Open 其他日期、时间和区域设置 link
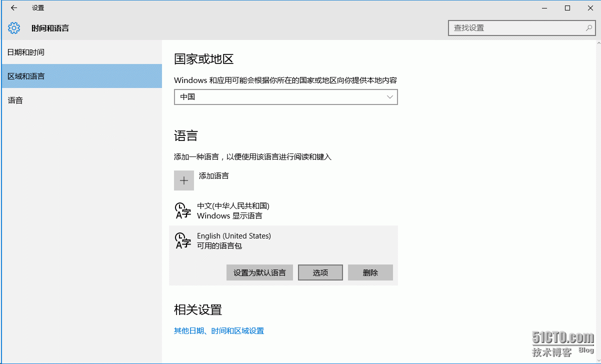Viewport: 601px width, 364px height. pos(219,330)
